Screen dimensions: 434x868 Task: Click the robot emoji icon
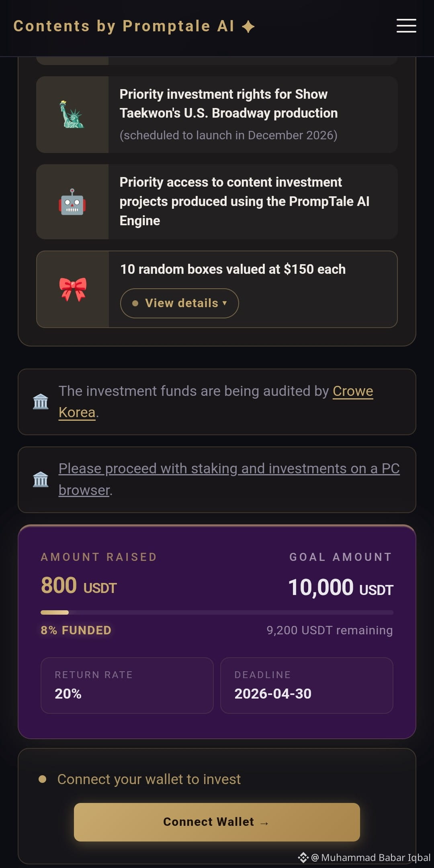[72, 202]
